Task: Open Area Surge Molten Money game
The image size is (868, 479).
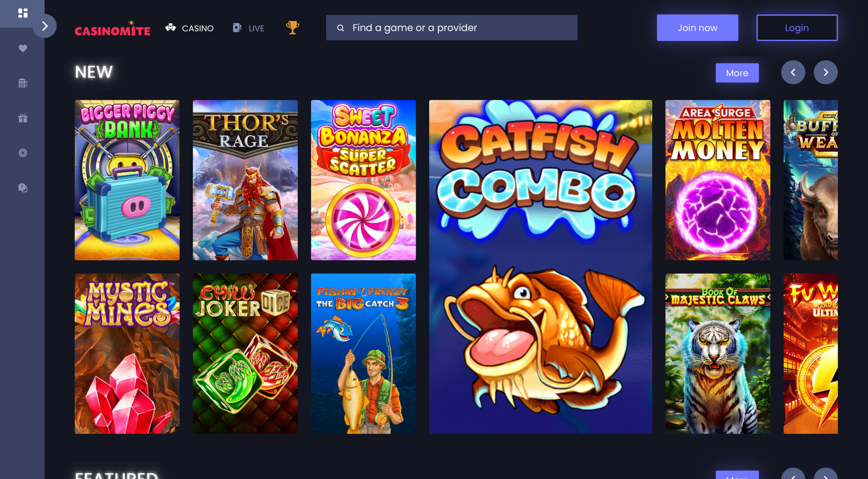Action: (718, 180)
